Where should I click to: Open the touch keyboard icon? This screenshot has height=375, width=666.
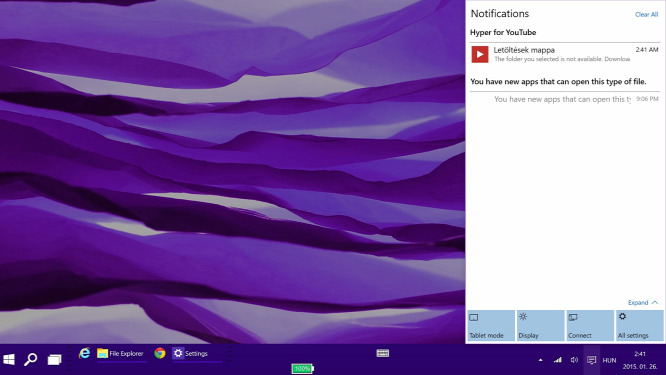point(383,353)
